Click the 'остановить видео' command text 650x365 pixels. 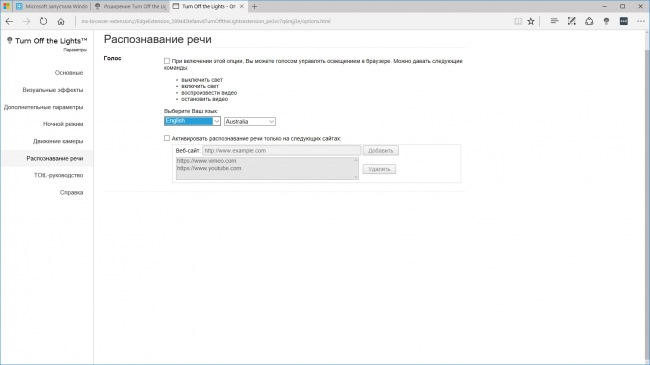(204, 99)
